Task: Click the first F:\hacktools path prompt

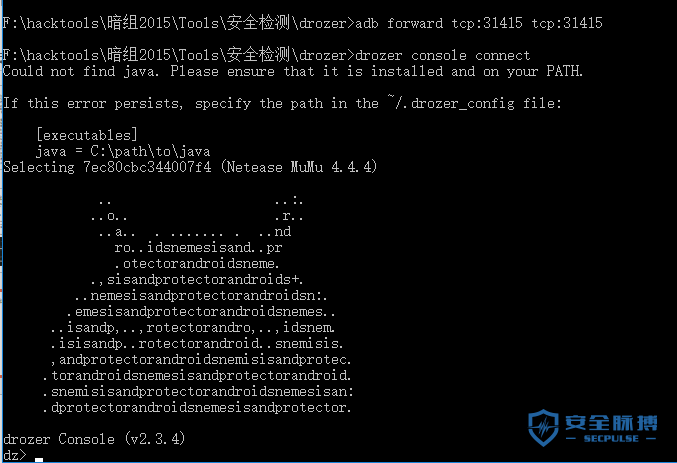Action: pyautogui.click(x=179, y=23)
